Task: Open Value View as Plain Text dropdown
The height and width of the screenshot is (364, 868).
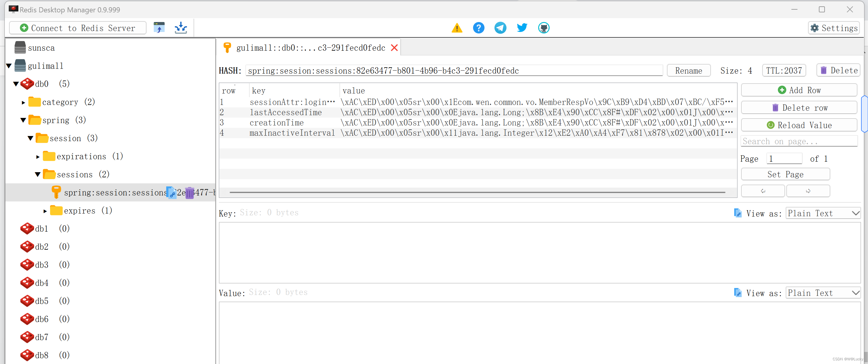Action: coord(823,293)
